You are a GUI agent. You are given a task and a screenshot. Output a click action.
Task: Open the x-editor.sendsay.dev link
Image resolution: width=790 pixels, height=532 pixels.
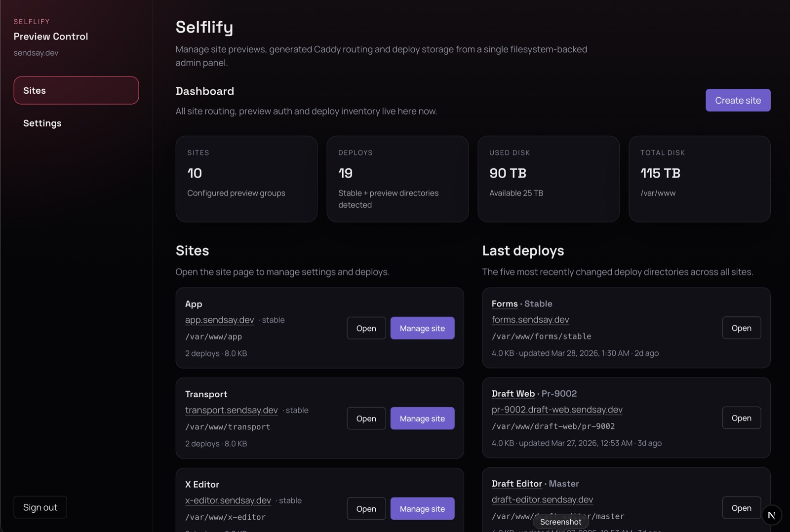tap(228, 500)
